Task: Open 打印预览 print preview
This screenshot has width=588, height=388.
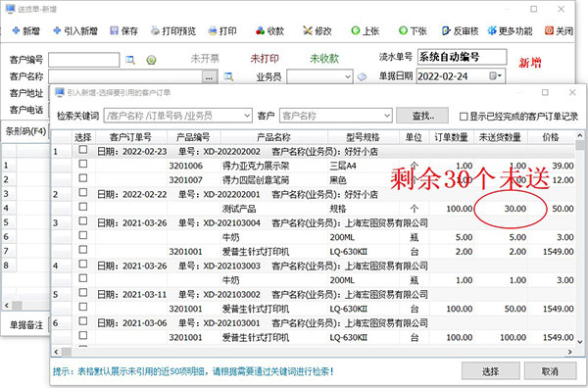Action: 173,30
